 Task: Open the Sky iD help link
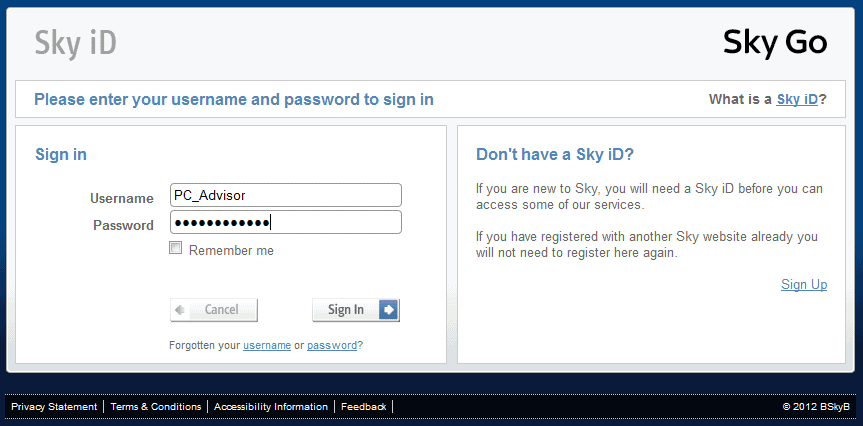pos(797,100)
